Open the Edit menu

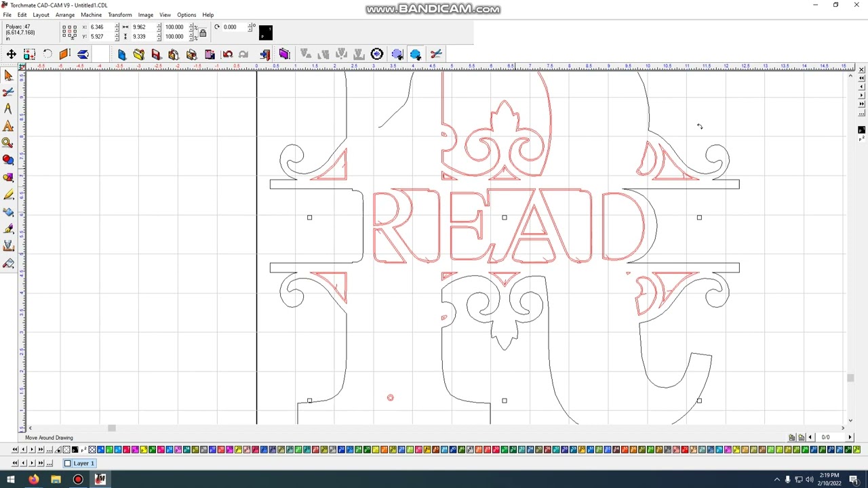pyautogui.click(x=22, y=15)
